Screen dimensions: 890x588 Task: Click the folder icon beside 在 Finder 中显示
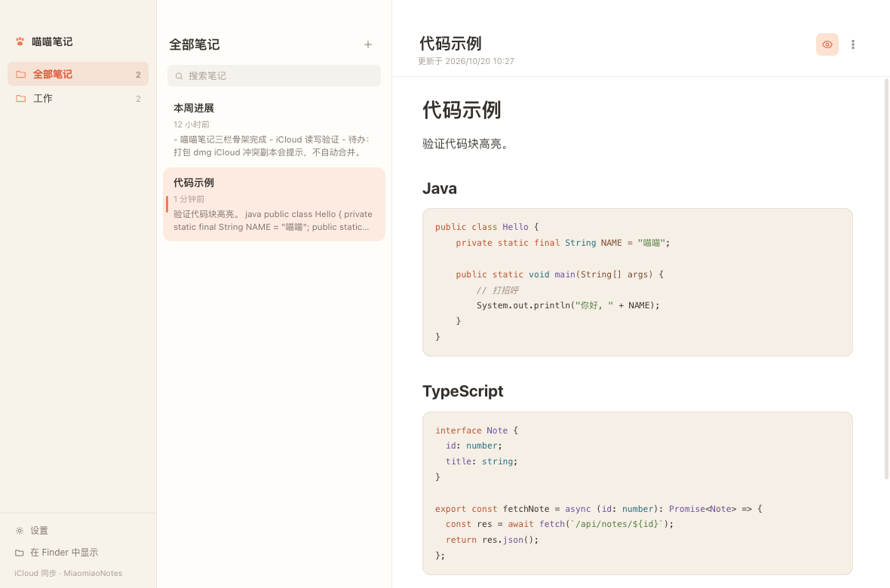click(20, 553)
